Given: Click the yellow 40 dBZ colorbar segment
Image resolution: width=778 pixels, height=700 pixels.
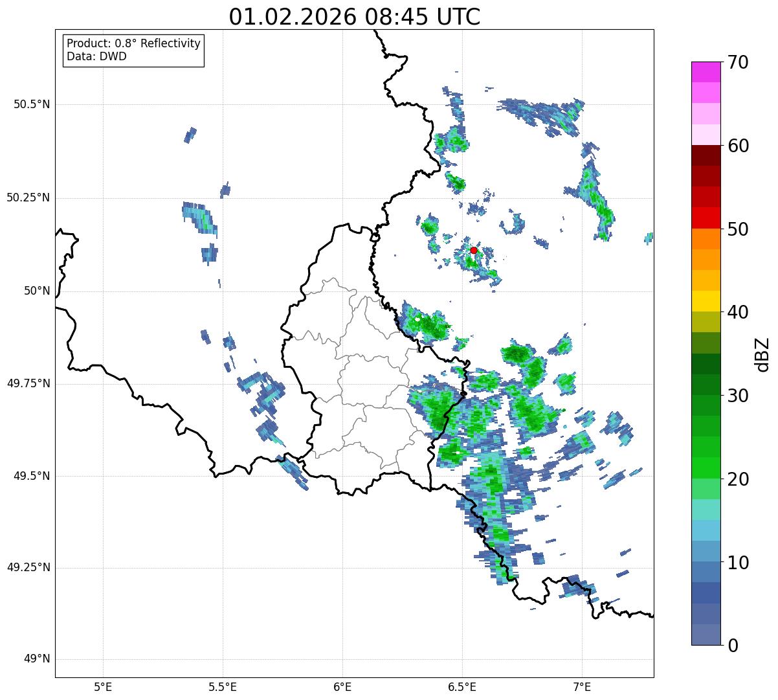Looking at the screenshot, I should [x=706, y=301].
